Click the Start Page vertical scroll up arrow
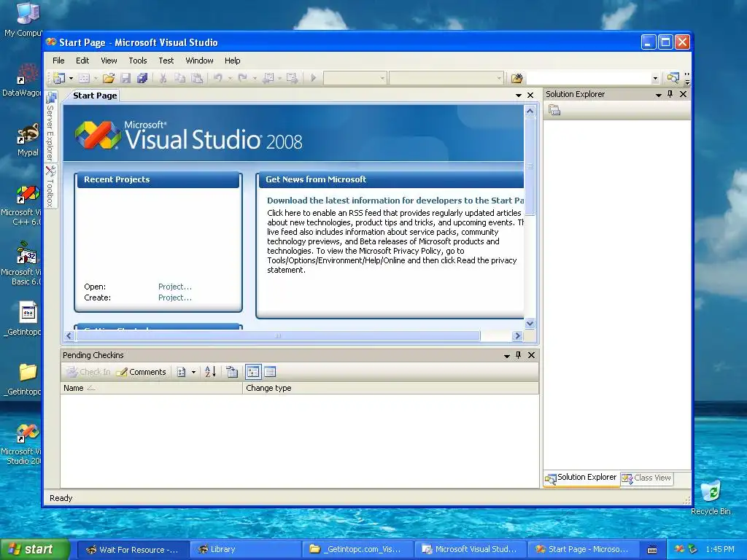 tap(530, 112)
